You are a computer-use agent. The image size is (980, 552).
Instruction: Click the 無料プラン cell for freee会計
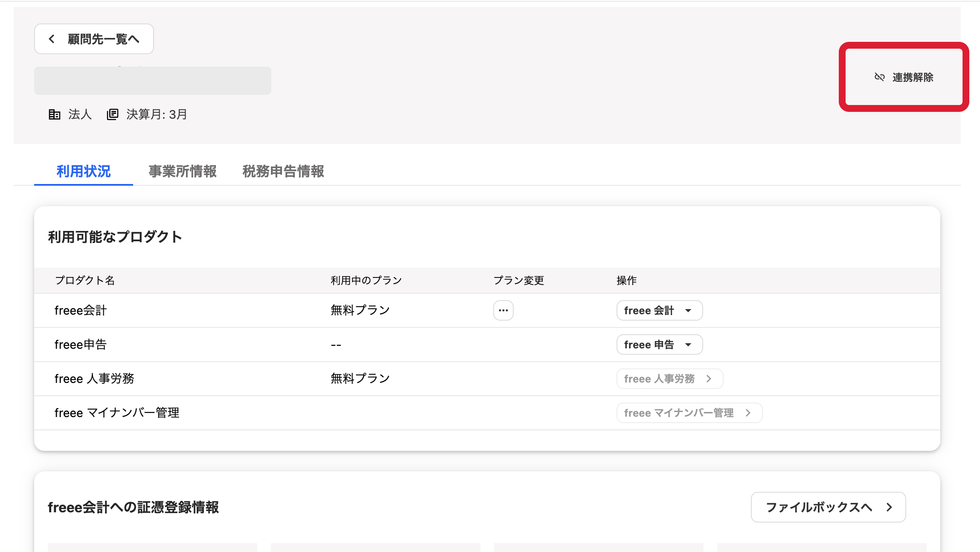(361, 310)
